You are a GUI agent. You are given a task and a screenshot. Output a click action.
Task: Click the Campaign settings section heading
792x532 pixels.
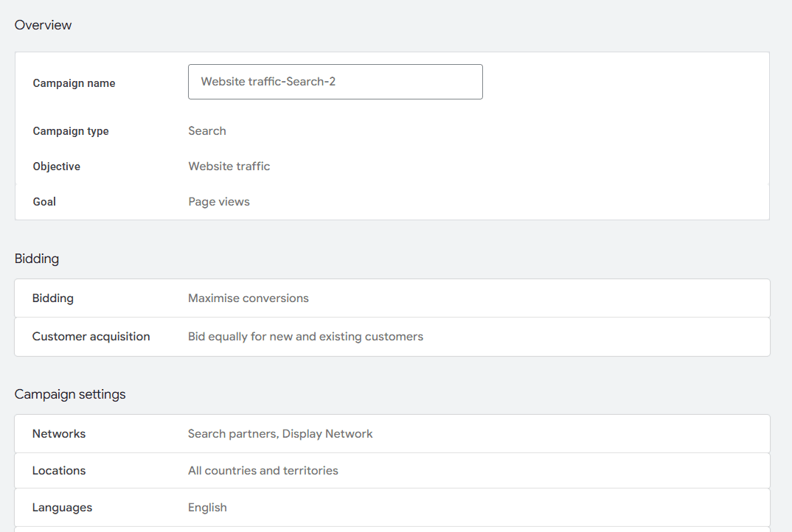[x=70, y=394]
